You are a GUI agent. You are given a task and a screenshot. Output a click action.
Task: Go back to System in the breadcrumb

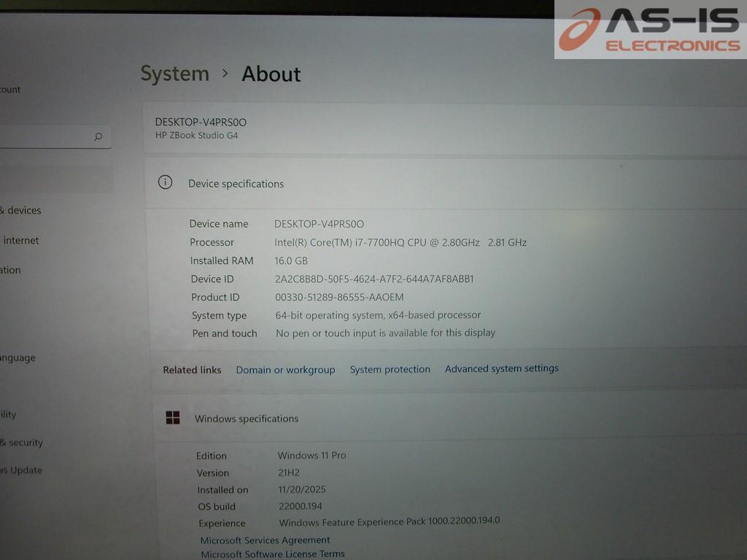coord(174,74)
